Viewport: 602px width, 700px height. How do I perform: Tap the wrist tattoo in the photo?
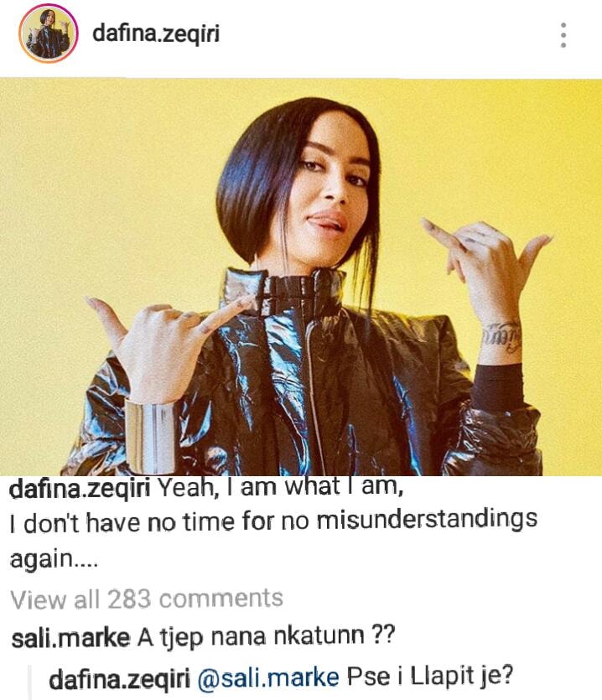click(501, 338)
